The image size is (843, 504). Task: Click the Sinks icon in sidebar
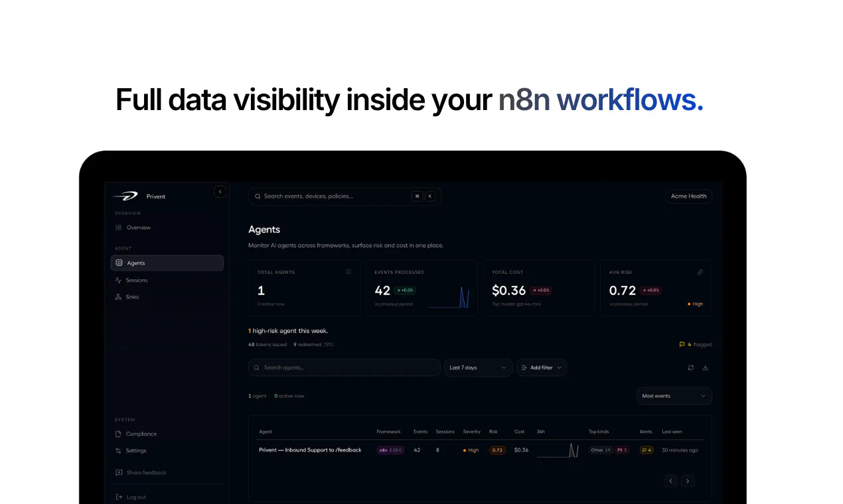tap(118, 297)
